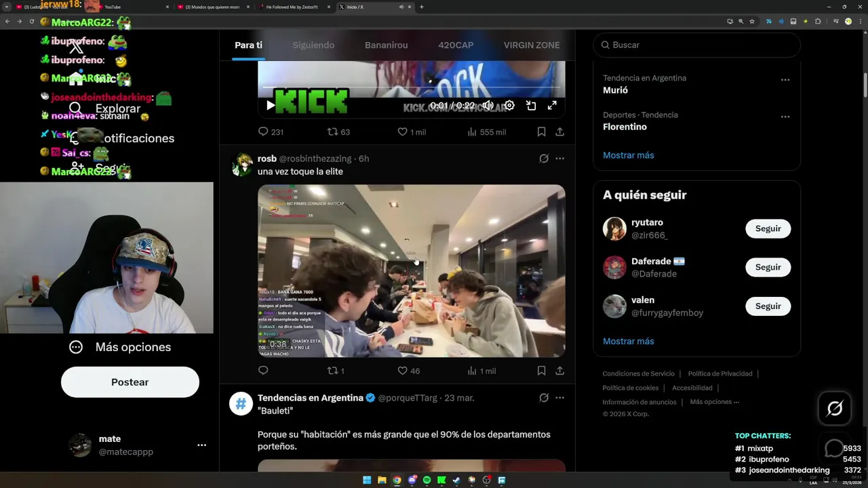
Task: Bookmark the top Kick video post
Action: [x=541, y=132]
